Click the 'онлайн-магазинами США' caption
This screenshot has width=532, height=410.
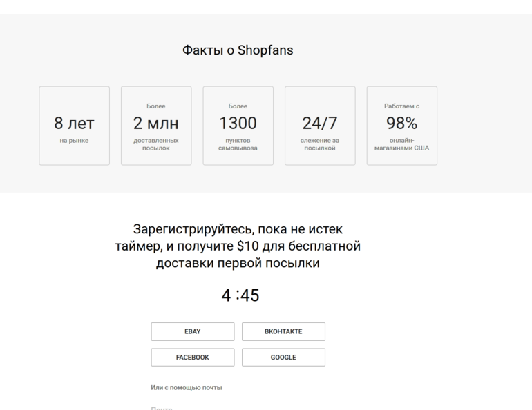401,144
